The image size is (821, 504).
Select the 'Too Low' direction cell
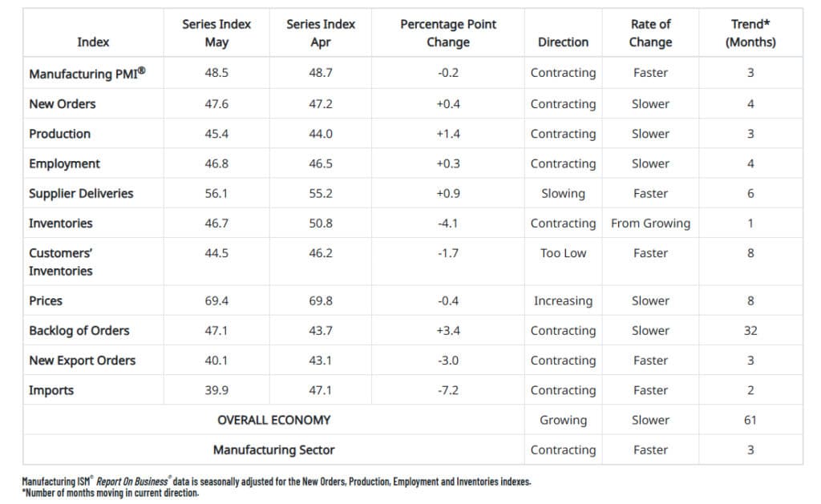(x=563, y=253)
